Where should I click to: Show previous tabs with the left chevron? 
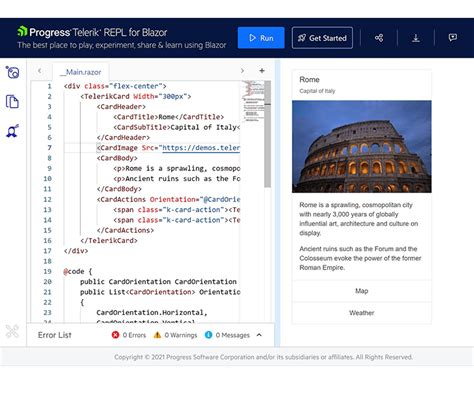point(40,71)
